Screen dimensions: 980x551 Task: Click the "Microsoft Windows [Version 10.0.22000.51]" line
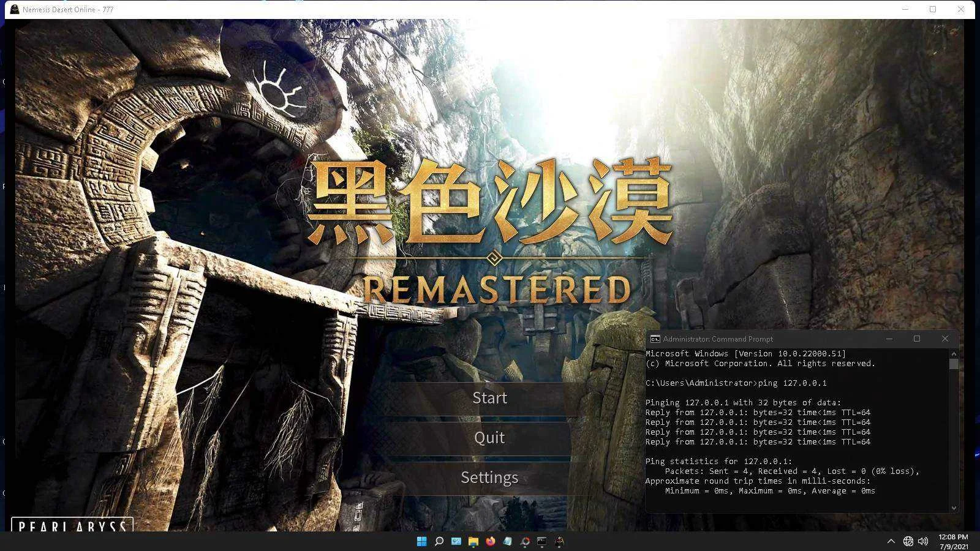tap(745, 354)
